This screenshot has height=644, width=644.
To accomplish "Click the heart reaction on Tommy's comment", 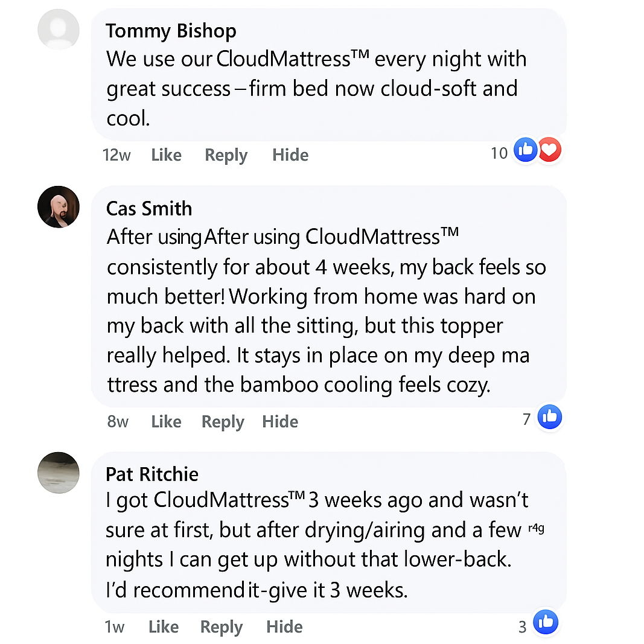I will 549,150.
